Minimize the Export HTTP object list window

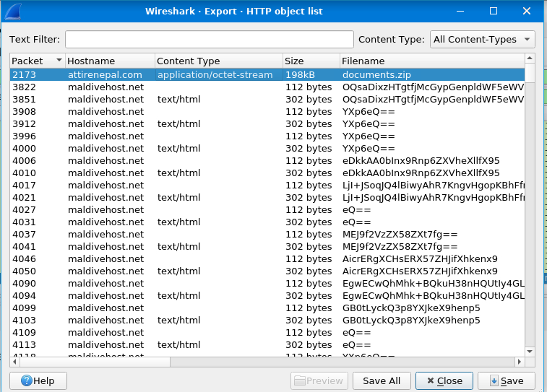[460, 11]
